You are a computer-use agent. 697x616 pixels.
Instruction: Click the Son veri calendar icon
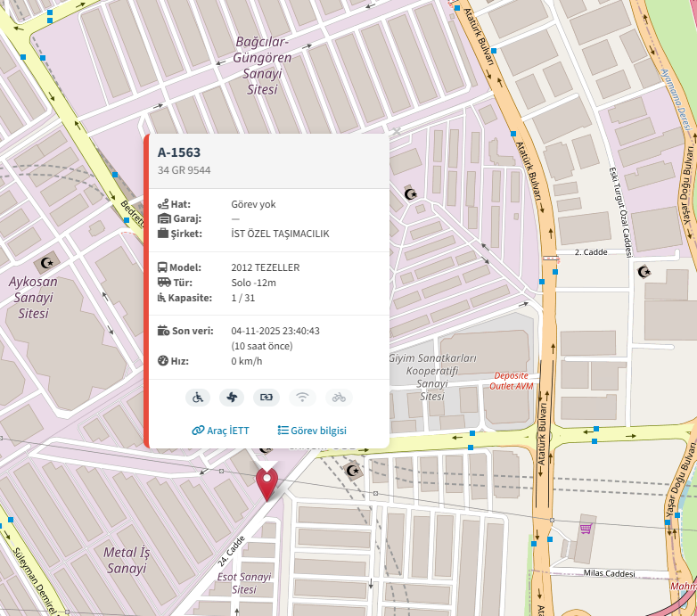tap(163, 331)
